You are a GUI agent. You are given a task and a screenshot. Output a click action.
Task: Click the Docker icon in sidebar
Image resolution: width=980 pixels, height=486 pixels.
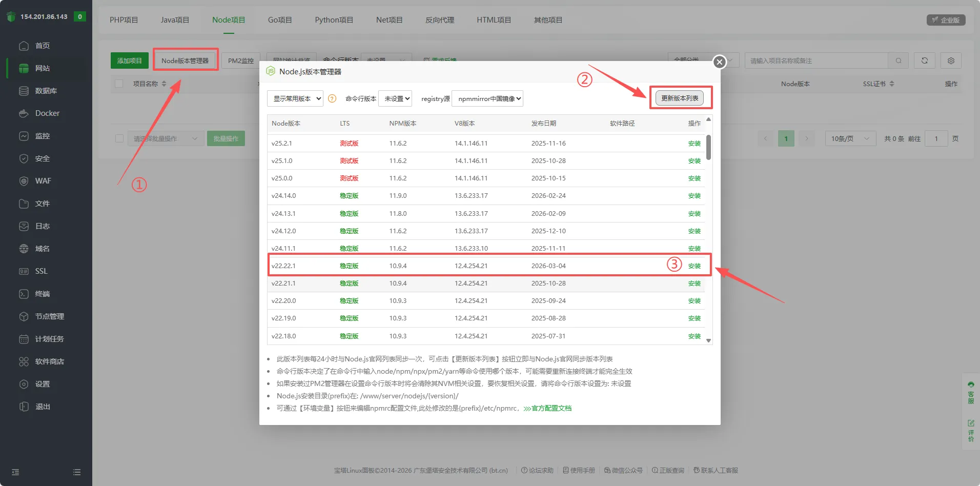tap(24, 113)
